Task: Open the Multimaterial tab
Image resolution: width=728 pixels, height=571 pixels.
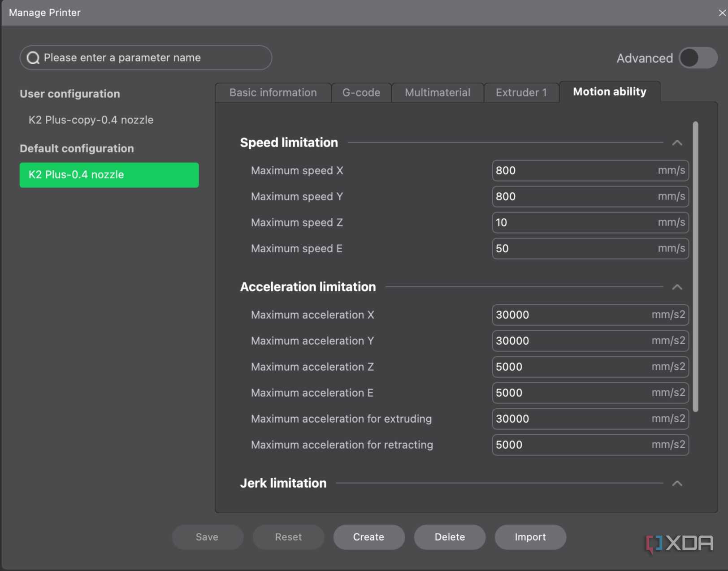Action: 438,92
